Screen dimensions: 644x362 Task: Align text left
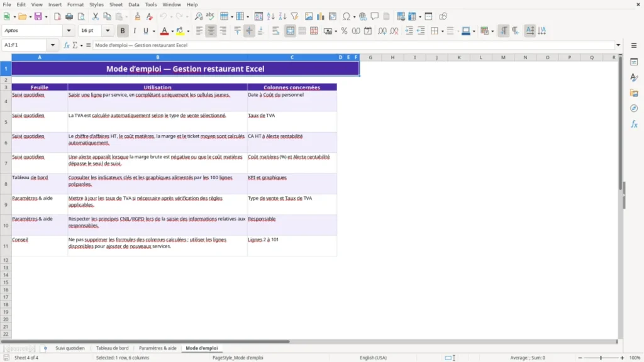tap(199, 31)
